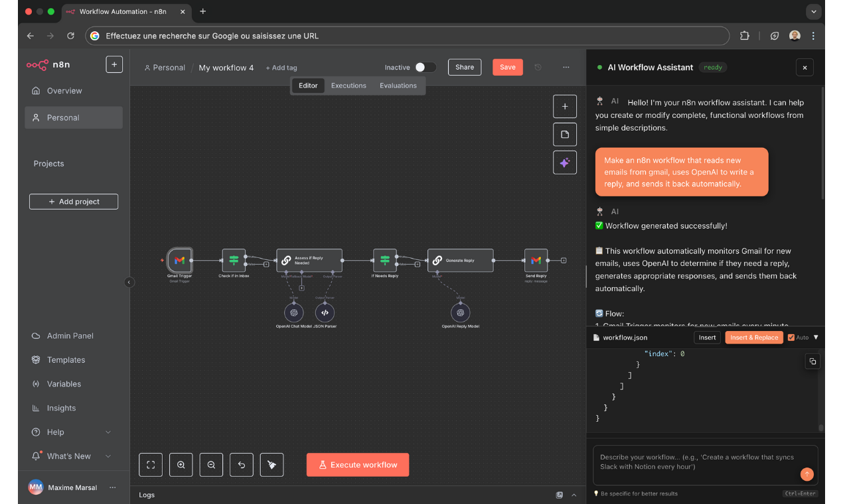Add a sticky note to the canvas

[565, 135]
